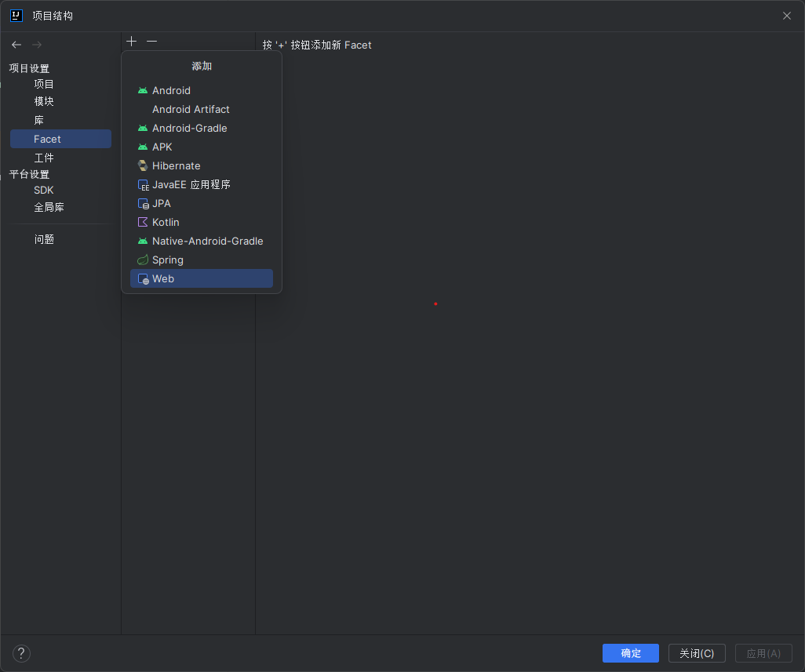Click the 添加 popup header text
This screenshot has height=672, width=805.
click(201, 66)
